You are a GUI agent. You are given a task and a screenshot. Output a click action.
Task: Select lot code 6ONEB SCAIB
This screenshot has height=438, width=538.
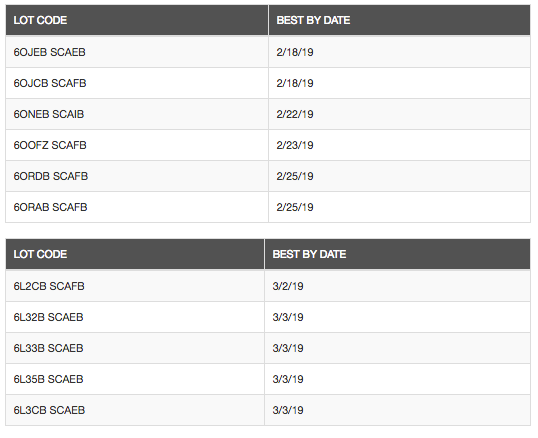point(49,114)
